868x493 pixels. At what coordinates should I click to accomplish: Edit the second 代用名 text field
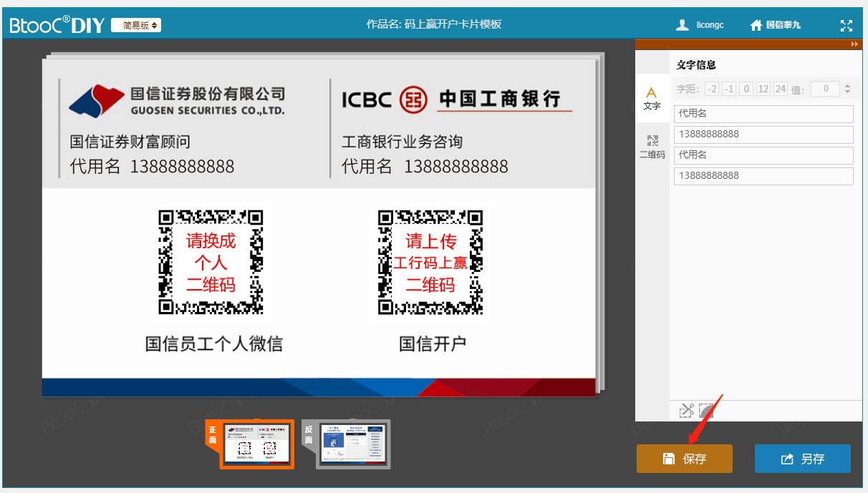[763, 155]
